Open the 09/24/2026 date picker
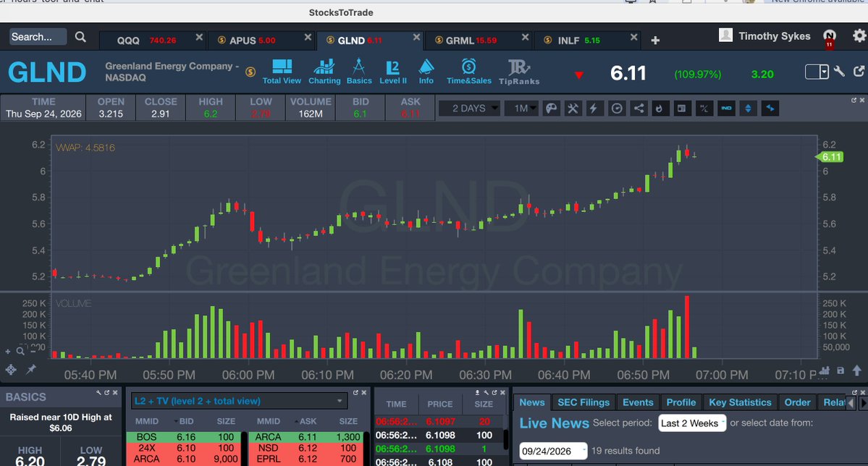 coord(552,451)
